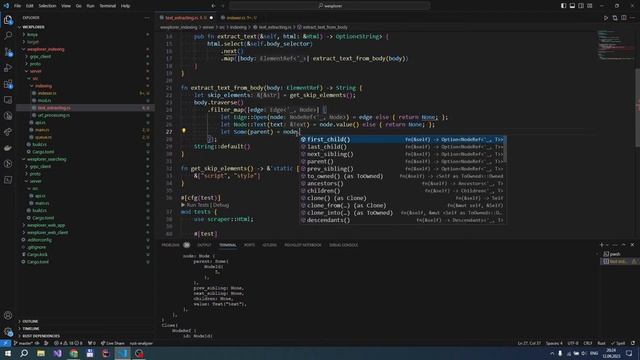Open the remote window indicator in the status bar
Screen dimensions: 640x360
click(x=5, y=343)
